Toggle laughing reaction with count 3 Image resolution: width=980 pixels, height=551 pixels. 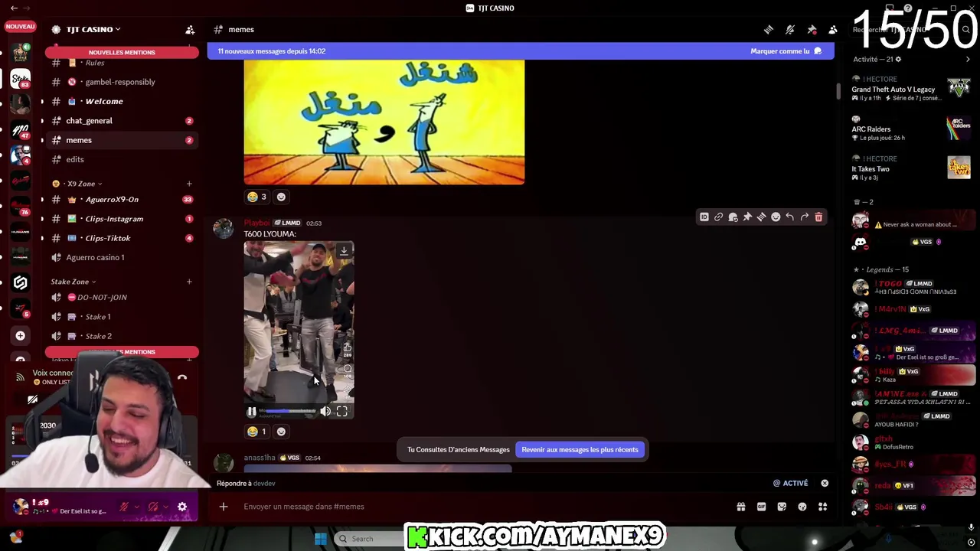pos(256,197)
